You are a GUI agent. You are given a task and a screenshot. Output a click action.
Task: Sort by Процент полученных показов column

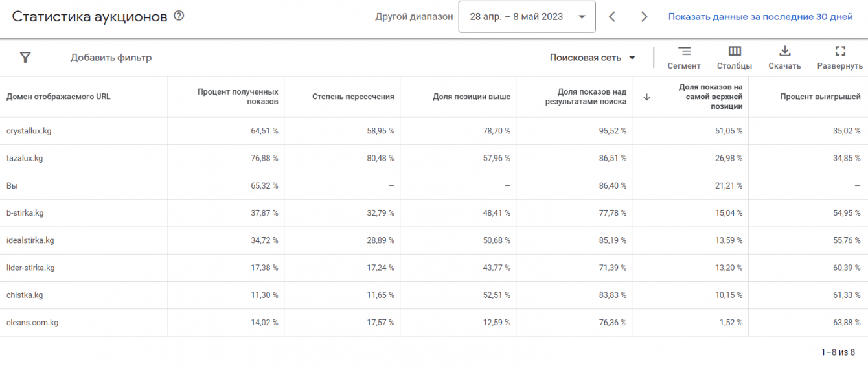coord(238,97)
